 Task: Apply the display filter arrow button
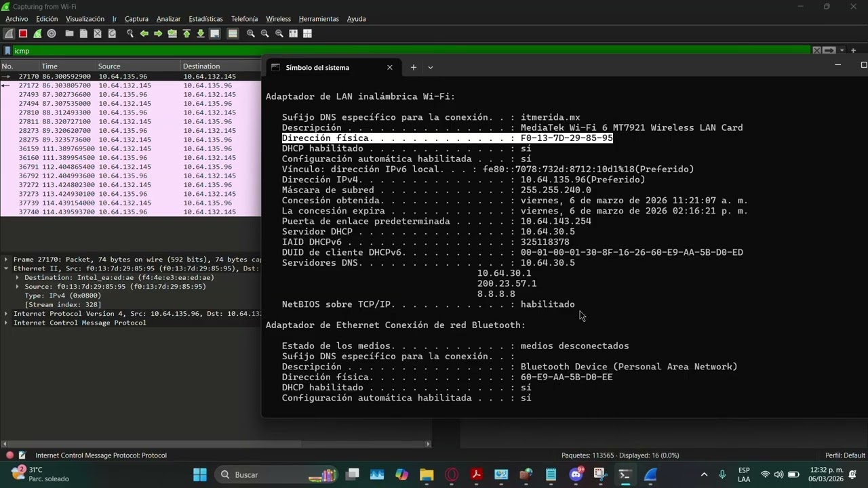(829, 51)
